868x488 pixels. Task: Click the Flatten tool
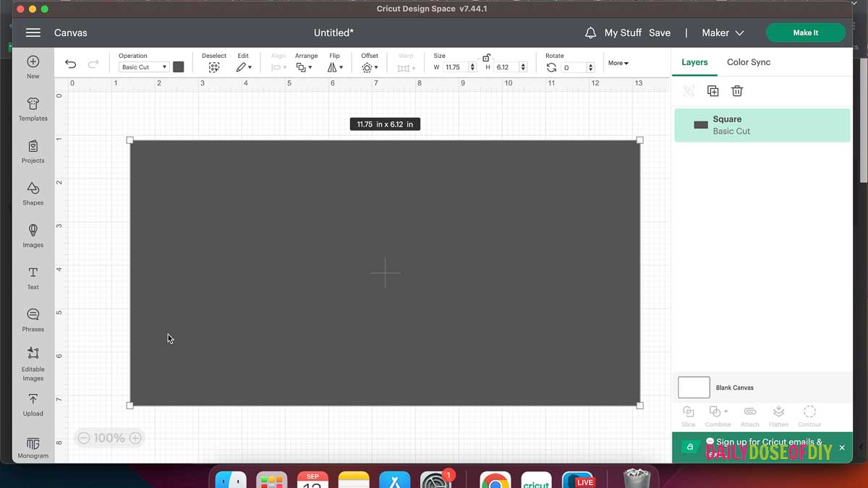pyautogui.click(x=778, y=416)
